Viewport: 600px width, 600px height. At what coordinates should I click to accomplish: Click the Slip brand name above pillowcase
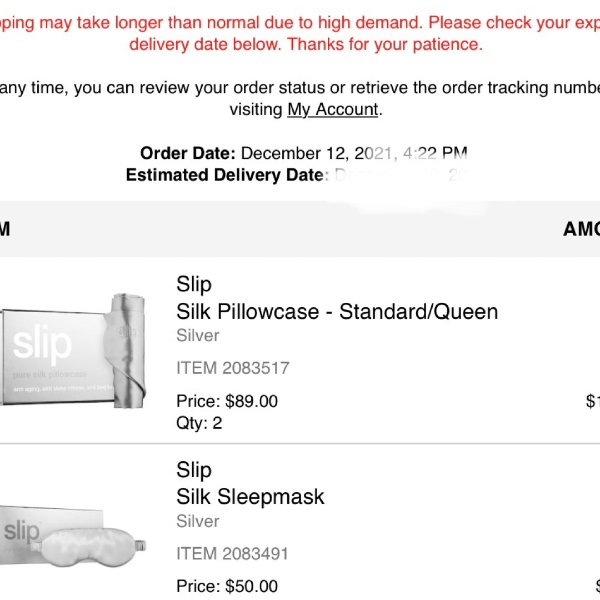click(194, 285)
